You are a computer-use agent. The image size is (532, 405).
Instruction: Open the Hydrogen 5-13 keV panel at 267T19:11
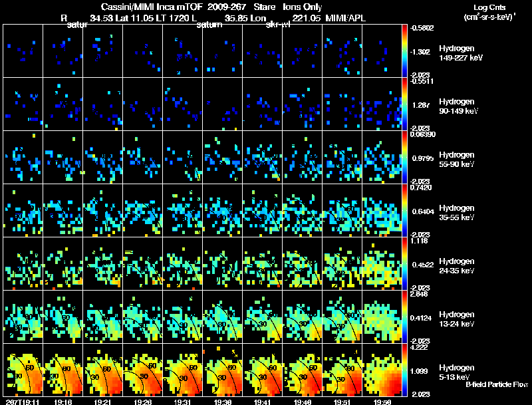pos(23,370)
